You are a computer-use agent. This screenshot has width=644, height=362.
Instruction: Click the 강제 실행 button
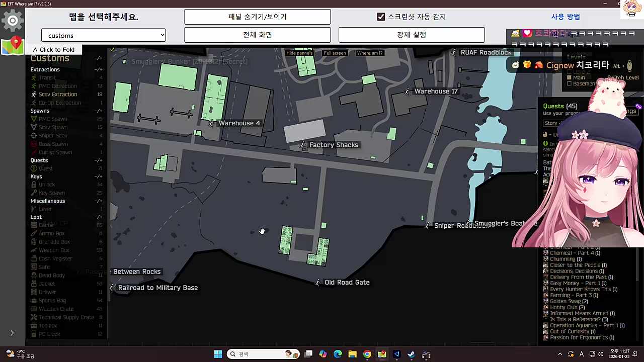click(x=412, y=35)
